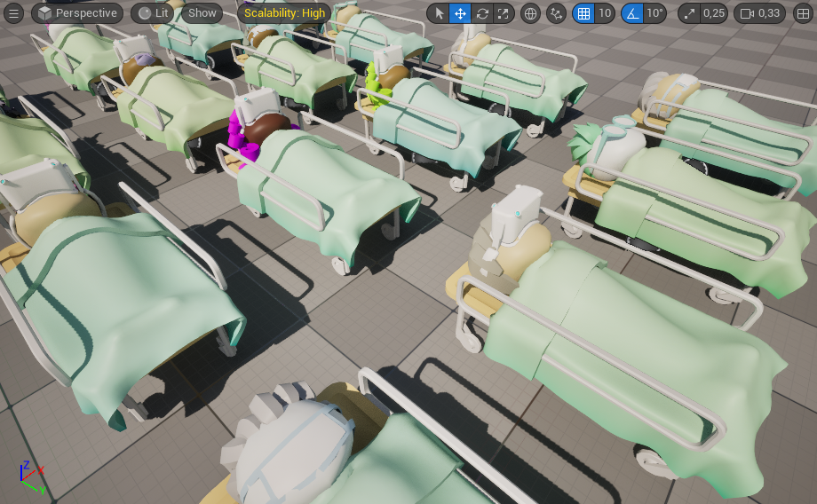Open the Lit view mode dropdown
The width and height of the screenshot is (817, 504).
coord(153,13)
